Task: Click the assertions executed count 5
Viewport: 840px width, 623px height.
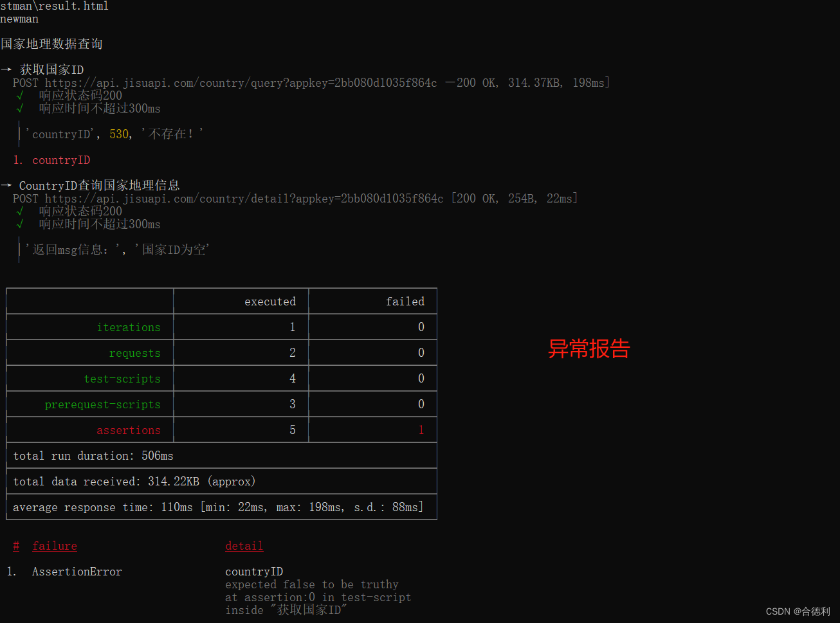Action: click(293, 430)
